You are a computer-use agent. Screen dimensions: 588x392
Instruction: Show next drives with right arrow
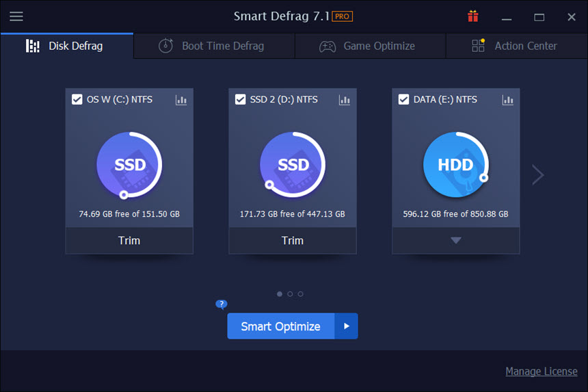pos(538,174)
